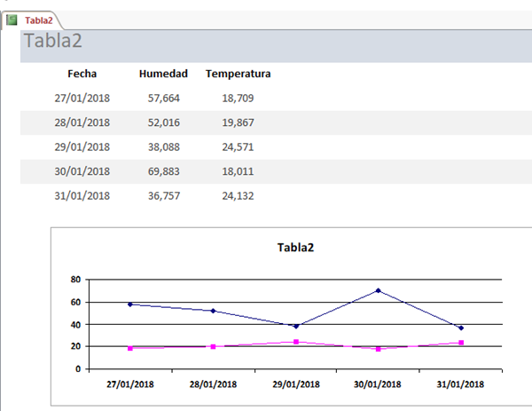Click the Humedad column header

163,74
